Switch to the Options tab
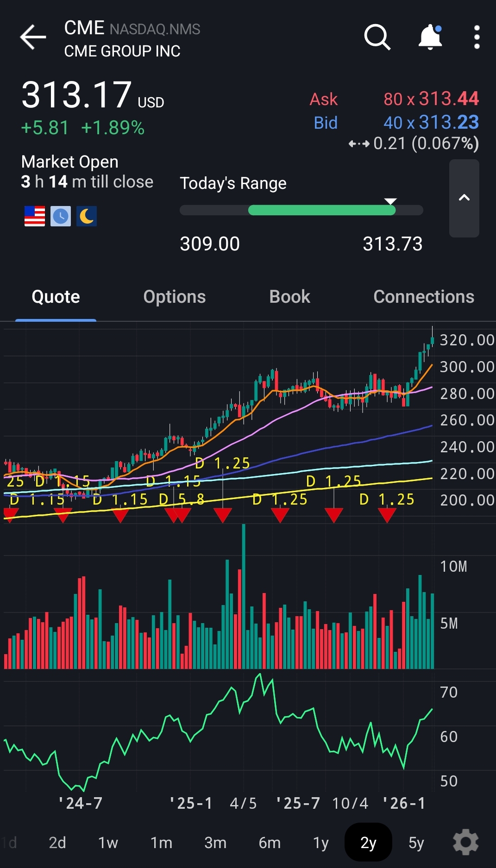 click(x=175, y=297)
